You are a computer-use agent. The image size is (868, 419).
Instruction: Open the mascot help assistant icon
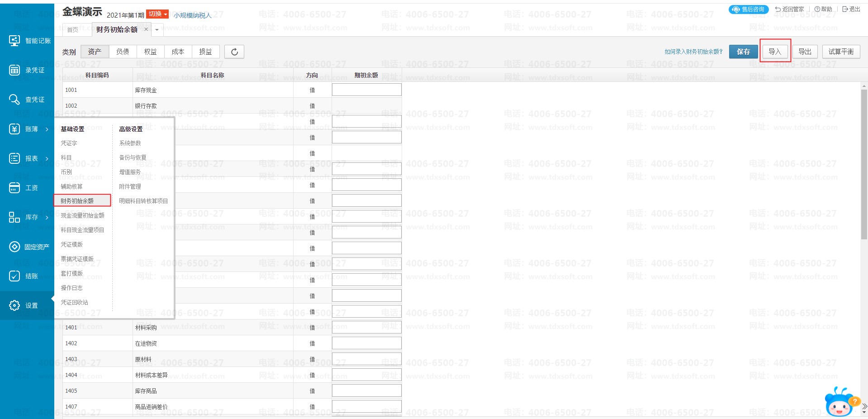click(840, 401)
